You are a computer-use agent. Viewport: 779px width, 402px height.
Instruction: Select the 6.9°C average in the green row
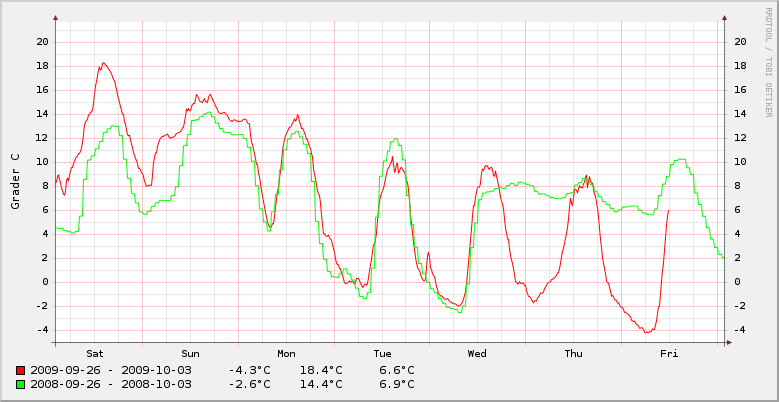click(x=397, y=384)
